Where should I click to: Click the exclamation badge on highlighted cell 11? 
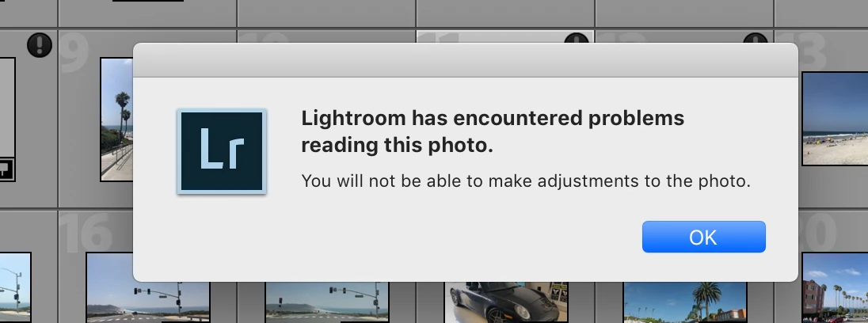577,38
